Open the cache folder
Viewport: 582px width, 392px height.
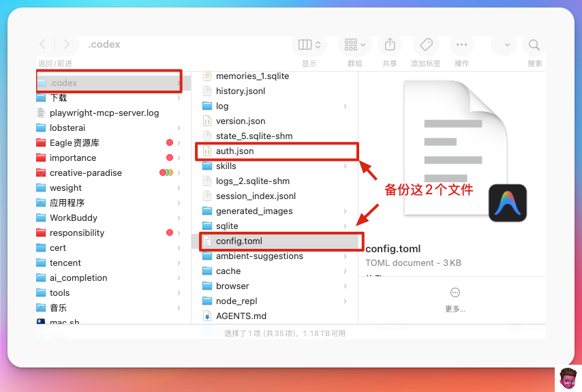pos(275,271)
